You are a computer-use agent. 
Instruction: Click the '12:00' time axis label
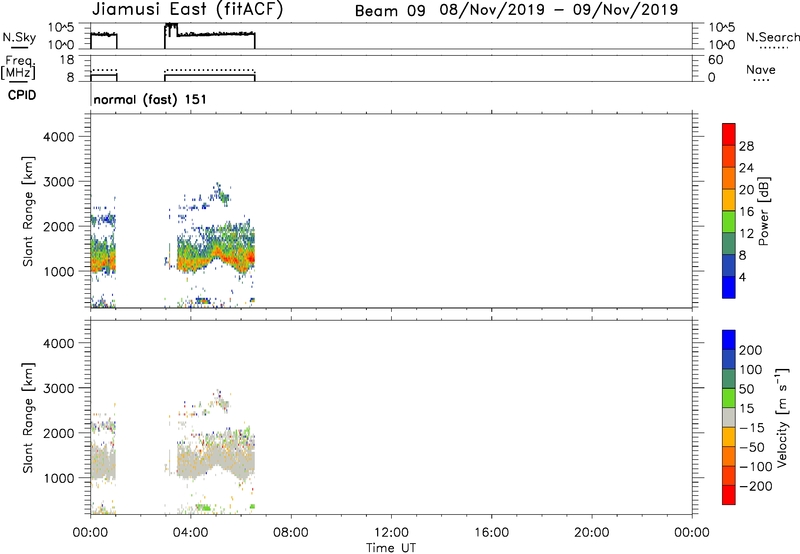(391, 533)
